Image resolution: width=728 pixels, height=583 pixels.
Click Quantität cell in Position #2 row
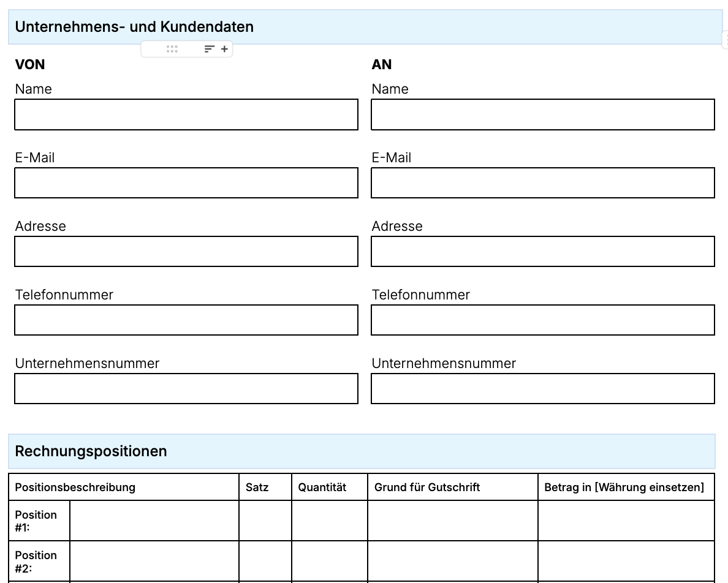click(x=330, y=562)
